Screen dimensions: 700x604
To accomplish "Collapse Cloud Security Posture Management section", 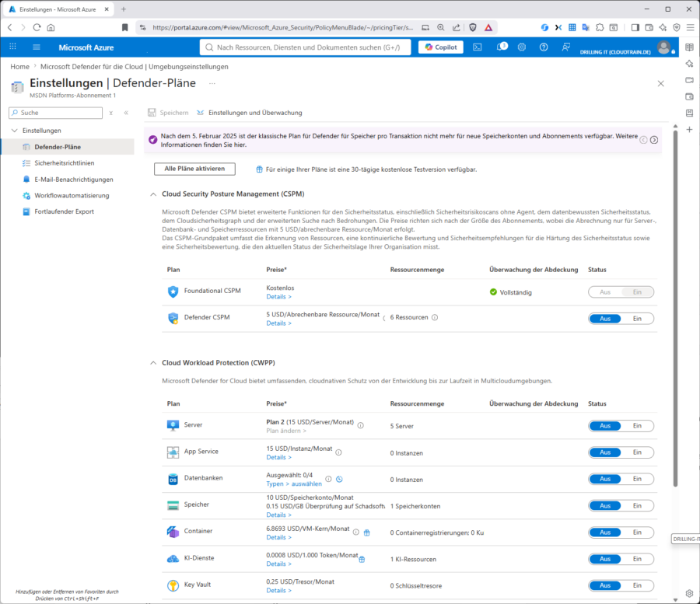I will click(153, 194).
